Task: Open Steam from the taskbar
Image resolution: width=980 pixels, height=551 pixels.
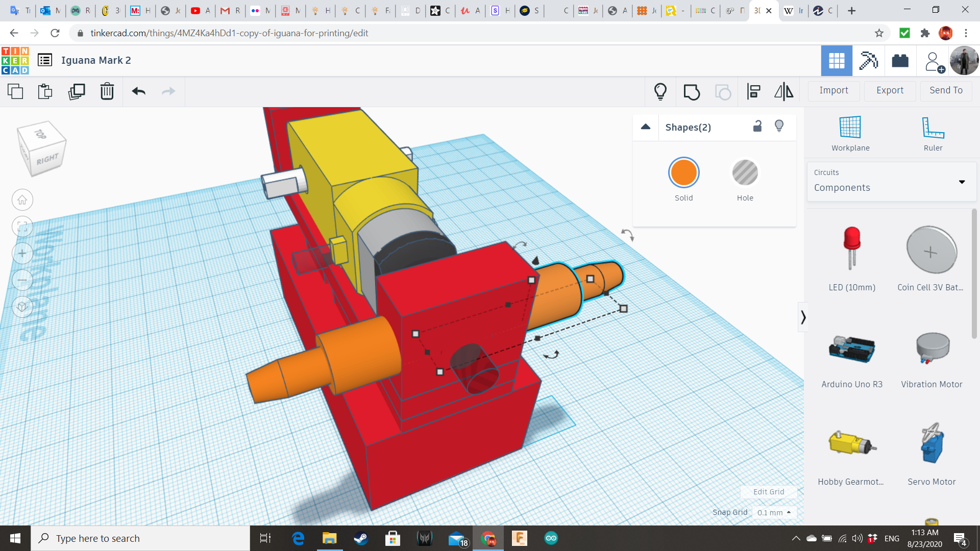Action: pos(361,538)
